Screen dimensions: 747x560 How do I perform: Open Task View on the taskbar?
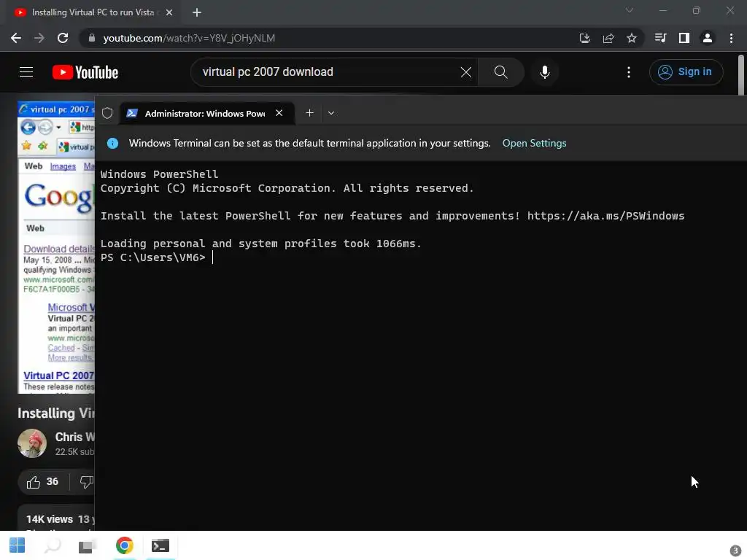pyautogui.click(x=88, y=545)
